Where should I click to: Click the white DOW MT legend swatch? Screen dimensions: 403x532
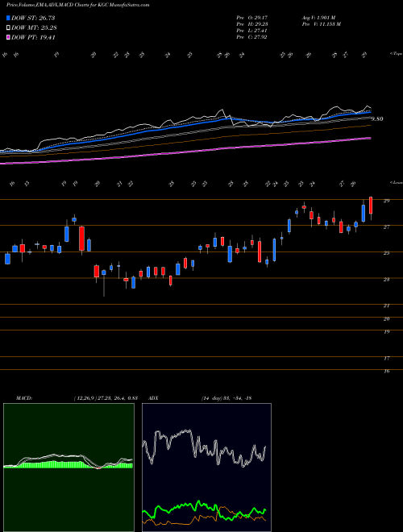pyautogui.click(x=8, y=28)
